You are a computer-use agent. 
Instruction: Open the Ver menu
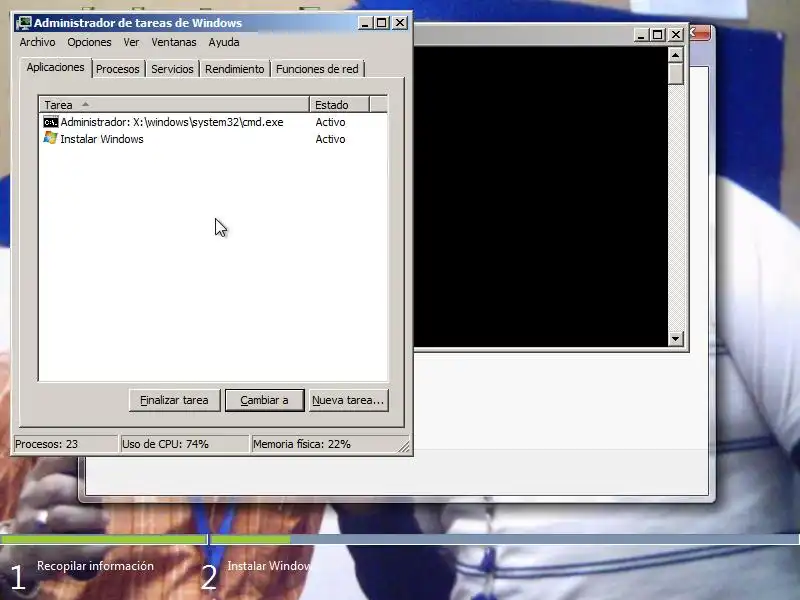131,42
